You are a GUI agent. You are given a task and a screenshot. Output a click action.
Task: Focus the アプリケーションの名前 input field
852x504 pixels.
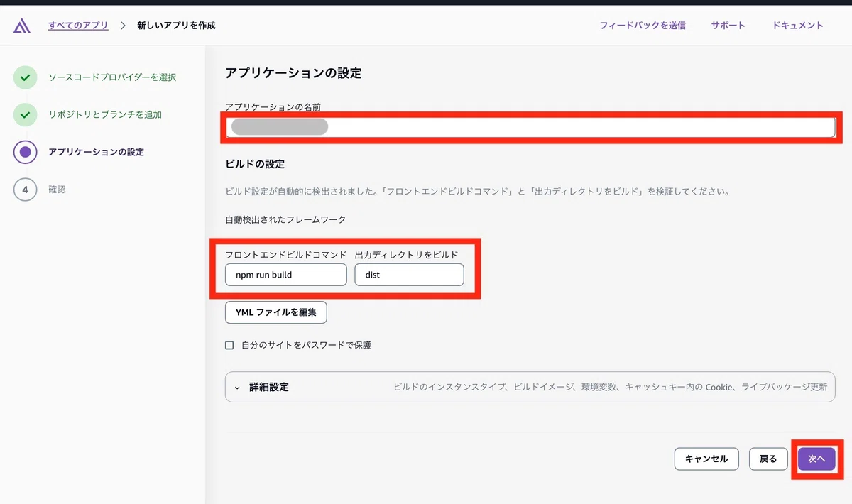(530, 127)
